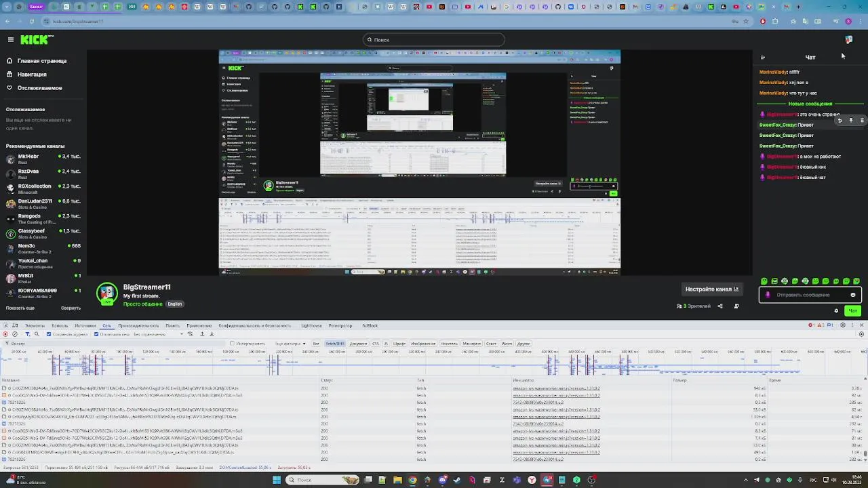Screen dimensions: 868x488
Task: Click the share stream icon
Action: point(720,306)
